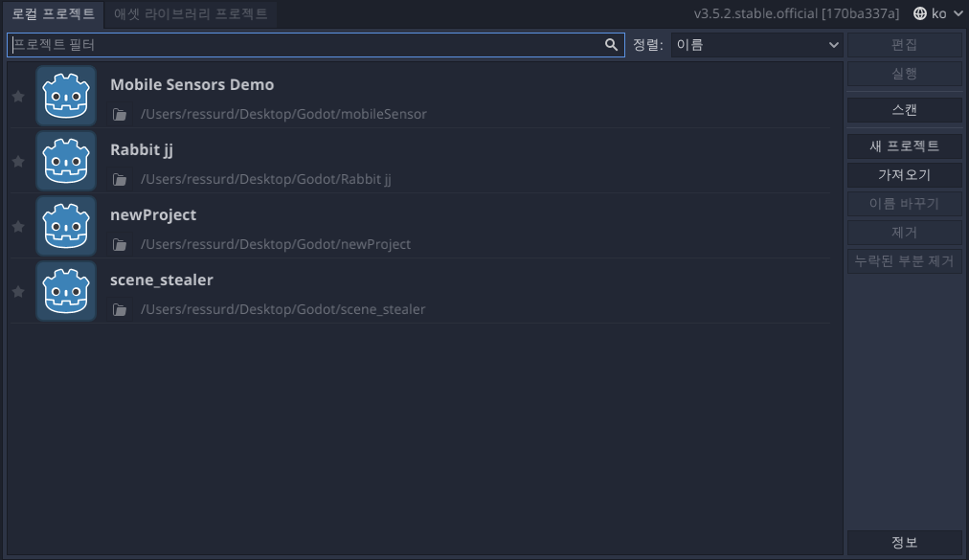Click the 이름 바꾸기 rename button
Viewport: 969px width, 560px height.
point(904,203)
